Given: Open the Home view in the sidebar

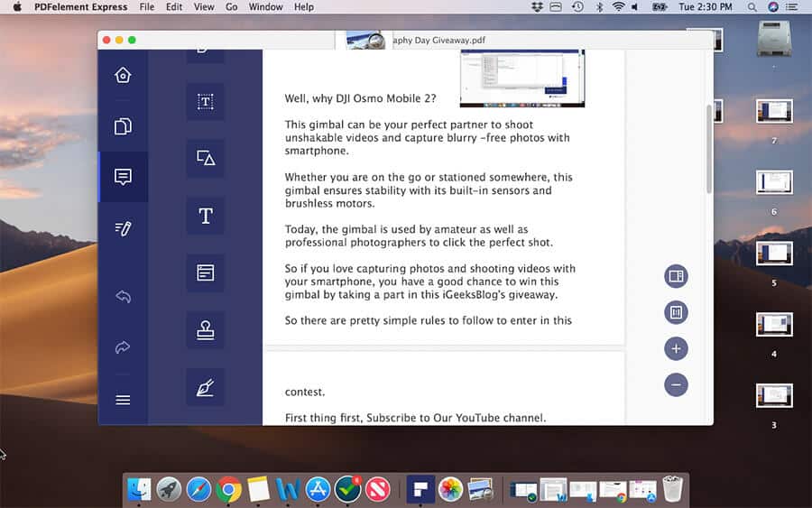Looking at the screenshot, I should click(x=123, y=75).
